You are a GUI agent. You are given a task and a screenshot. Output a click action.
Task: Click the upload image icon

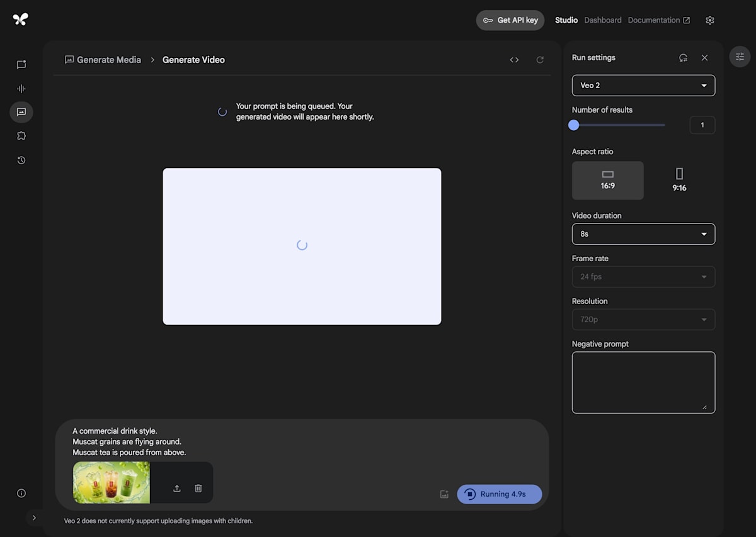click(x=177, y=489)
